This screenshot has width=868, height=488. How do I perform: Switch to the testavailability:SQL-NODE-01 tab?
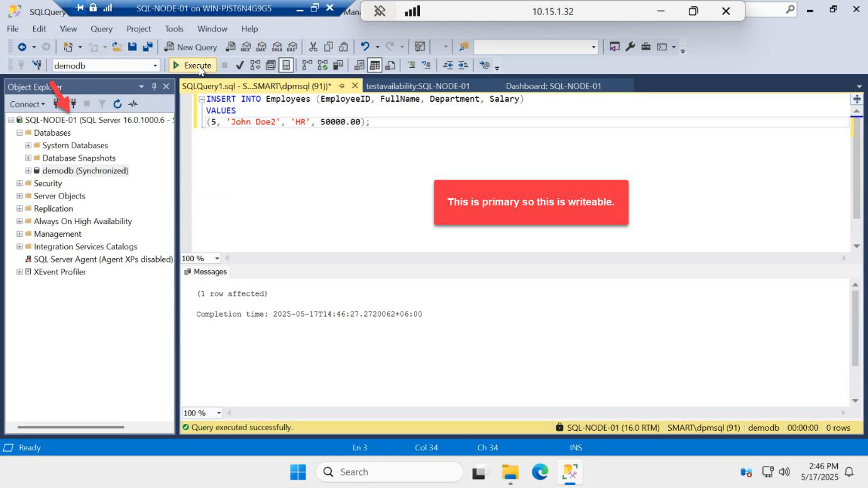pyautogui.click(x=418, y=86)
